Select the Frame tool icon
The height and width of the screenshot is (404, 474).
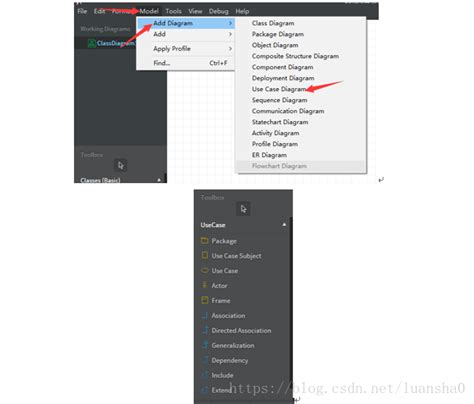coord(205,300)
